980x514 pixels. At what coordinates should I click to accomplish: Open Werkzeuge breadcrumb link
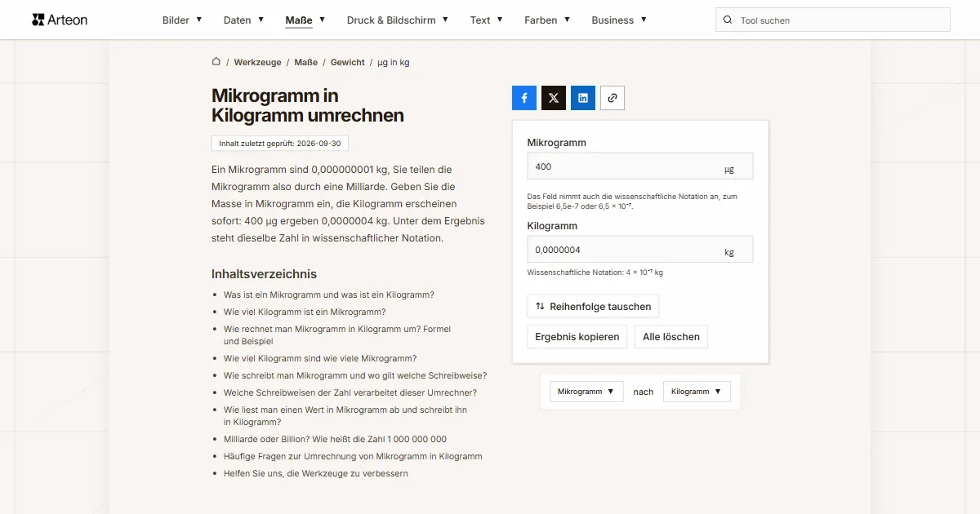point(257,62)
